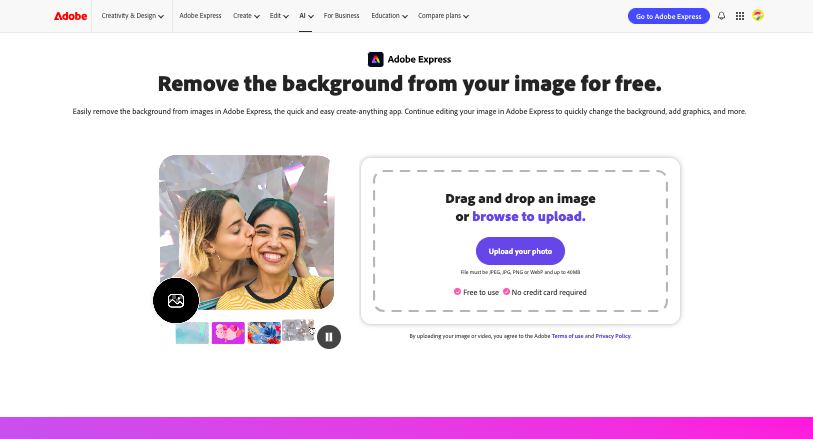Expand the Create dropdown
The width and height of the screenshot is (813, 439).
[246, 16]
